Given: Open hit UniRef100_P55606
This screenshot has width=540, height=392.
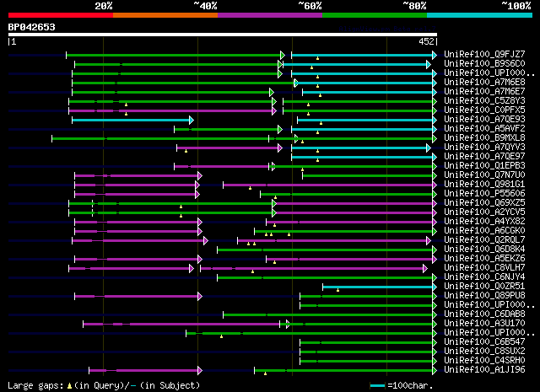Looking at the screenshot, I should (484, 194).
